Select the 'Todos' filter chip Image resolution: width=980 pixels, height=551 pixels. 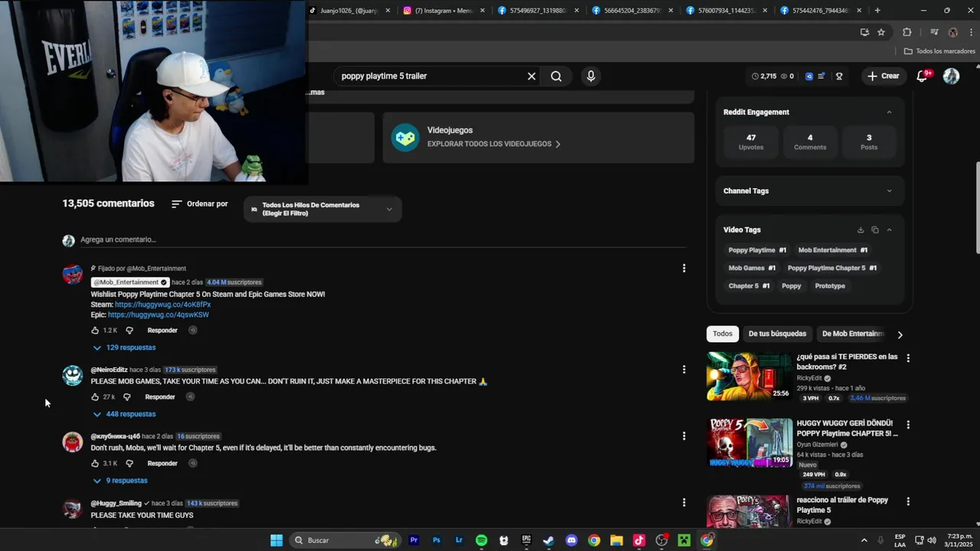pos(723,334)
